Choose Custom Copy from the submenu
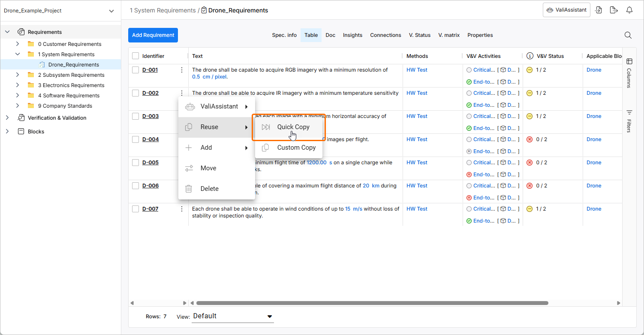Viewport: 644px width, 335px height. (x=296, y=148)
